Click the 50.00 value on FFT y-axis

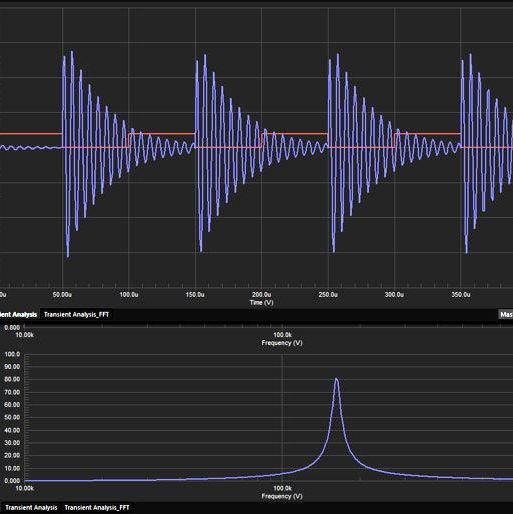click(12, 417)
